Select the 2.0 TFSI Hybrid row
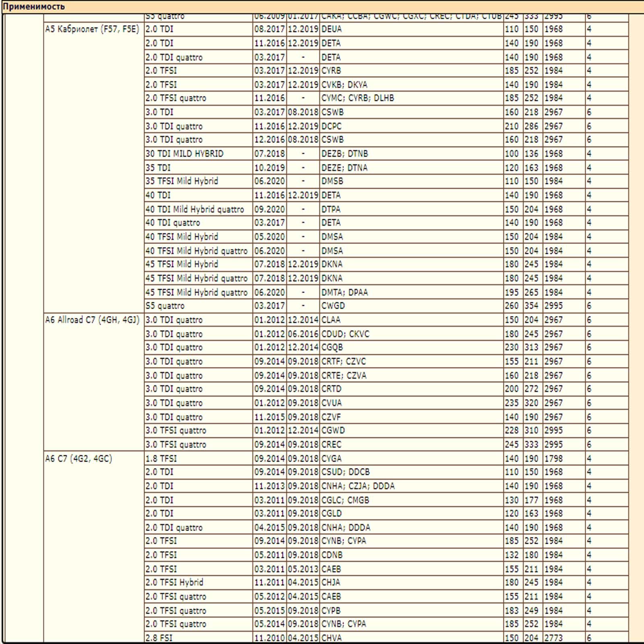 (x=174, y=582)
